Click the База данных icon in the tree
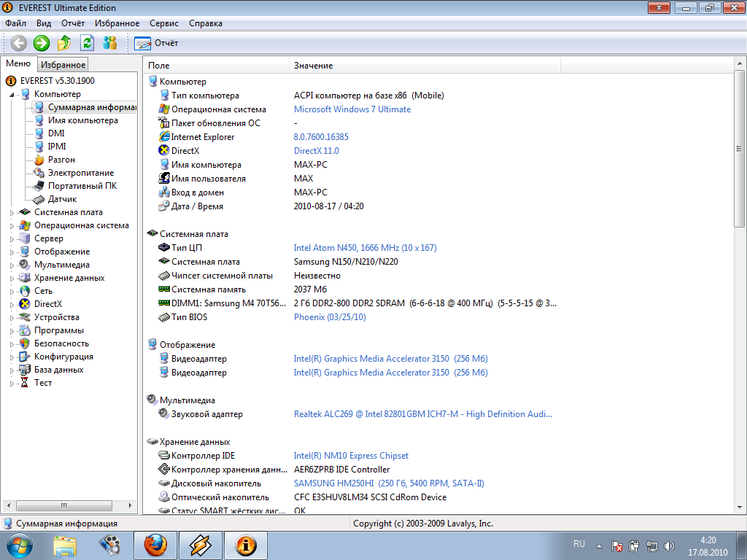Screen dimensions: 747x560 pyautogui.click(x=25, y=370)
